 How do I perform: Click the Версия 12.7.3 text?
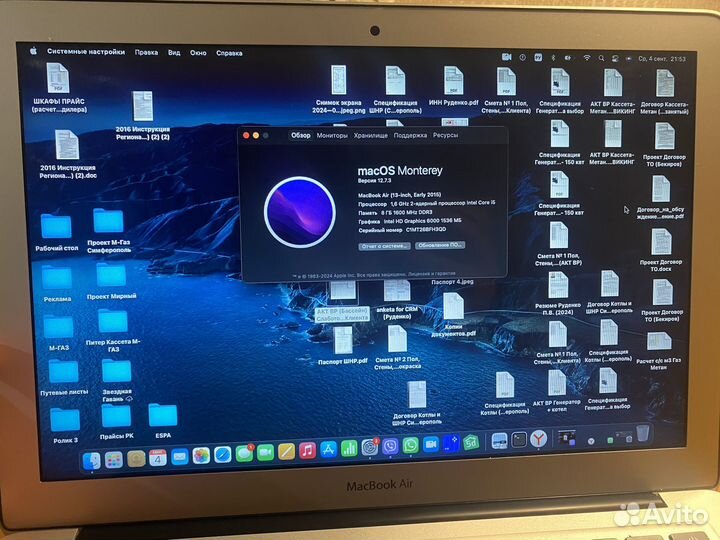pos(374,180)
